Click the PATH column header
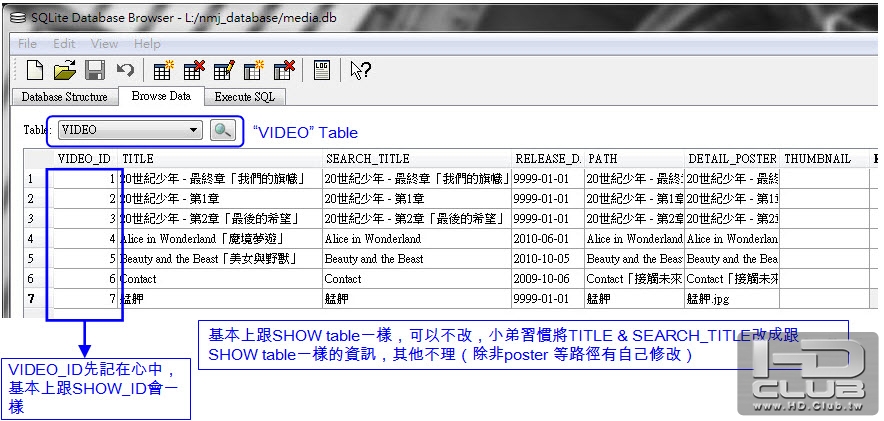Image resolution: width=884 pixels, height=421 pixels. [635, 159]
